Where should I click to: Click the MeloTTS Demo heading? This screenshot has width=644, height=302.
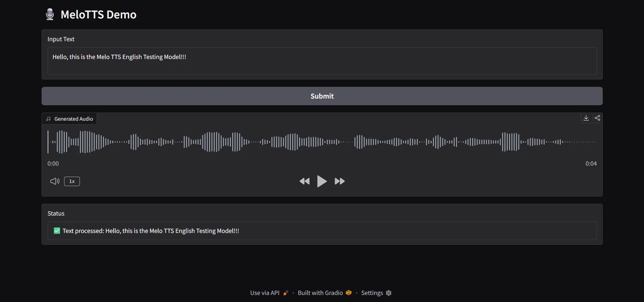coord(98,14)
